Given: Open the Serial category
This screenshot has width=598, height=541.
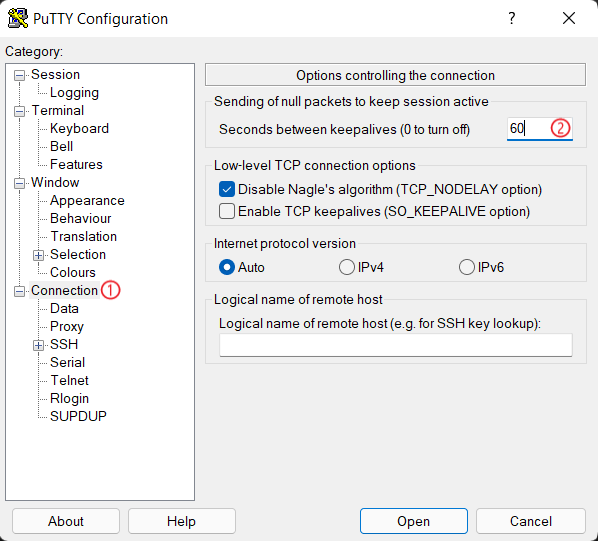Looking at the screenshot, I should (x=68, y=362).
